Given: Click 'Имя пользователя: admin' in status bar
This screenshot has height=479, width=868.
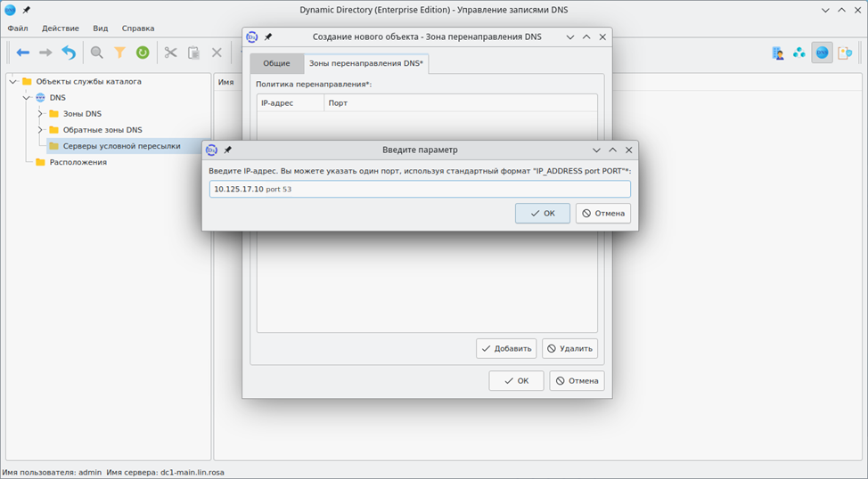Looking at the screenshot, I should coord(52,473).
